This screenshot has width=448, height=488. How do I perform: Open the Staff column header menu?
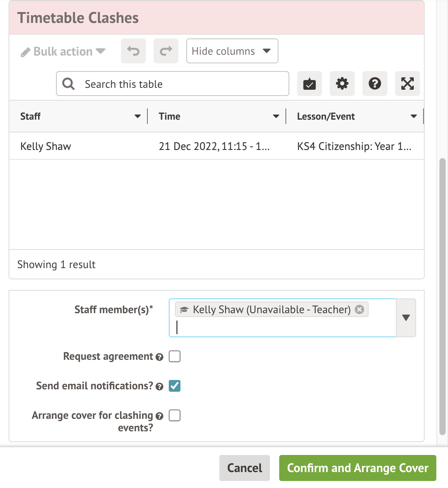[x=137, y=116]
